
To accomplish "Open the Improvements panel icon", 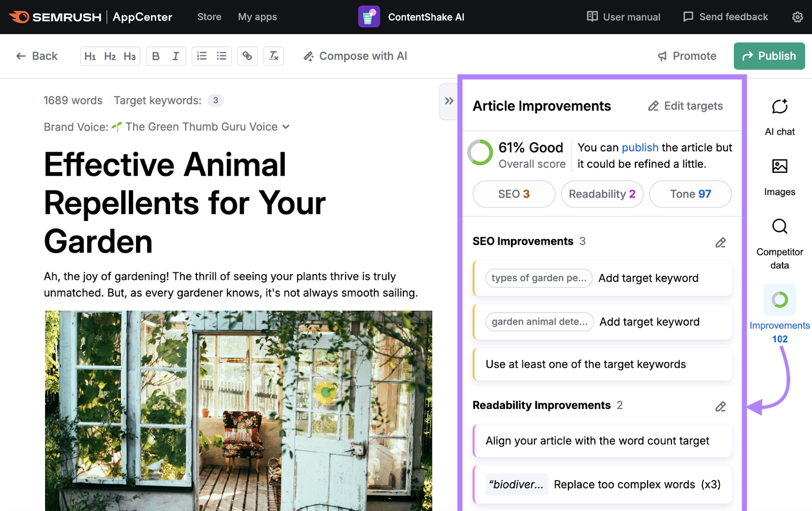I will click(780, 300).
